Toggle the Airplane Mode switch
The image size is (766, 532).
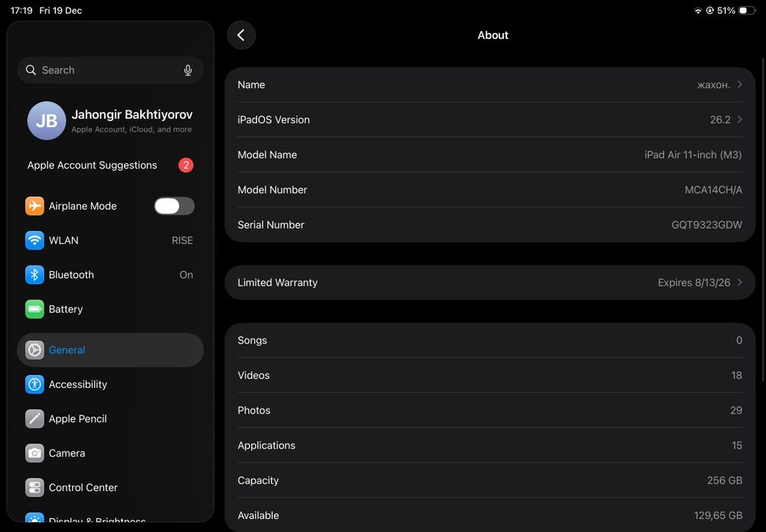click(x=175, y=206)
